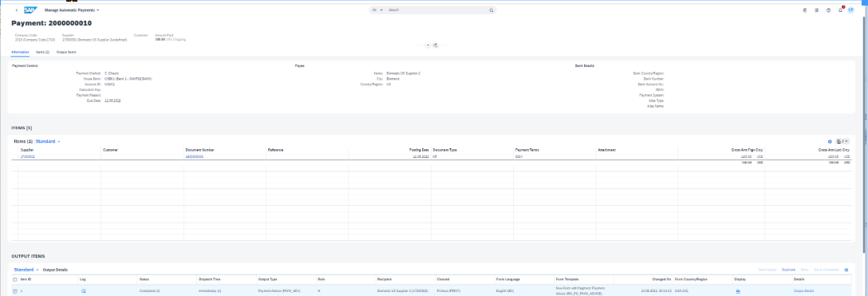This screenshot has height=296, width=868.
Task: Click the SAP logo
Action: pos(30,10)
